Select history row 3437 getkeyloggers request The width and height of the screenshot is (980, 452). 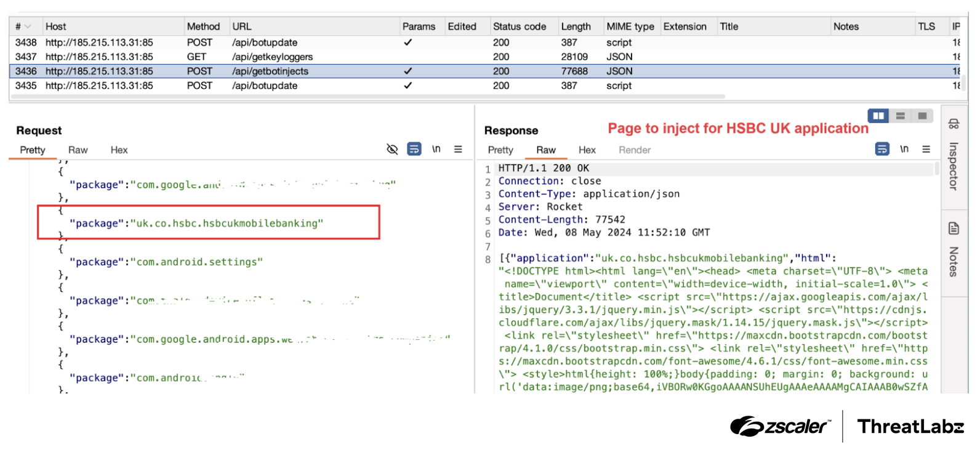tap(486, 57)
